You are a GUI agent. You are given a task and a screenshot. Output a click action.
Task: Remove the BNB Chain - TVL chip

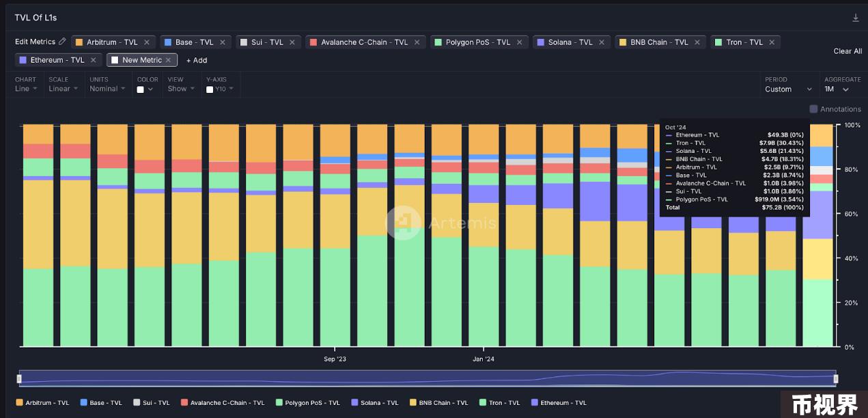[697, 42]
